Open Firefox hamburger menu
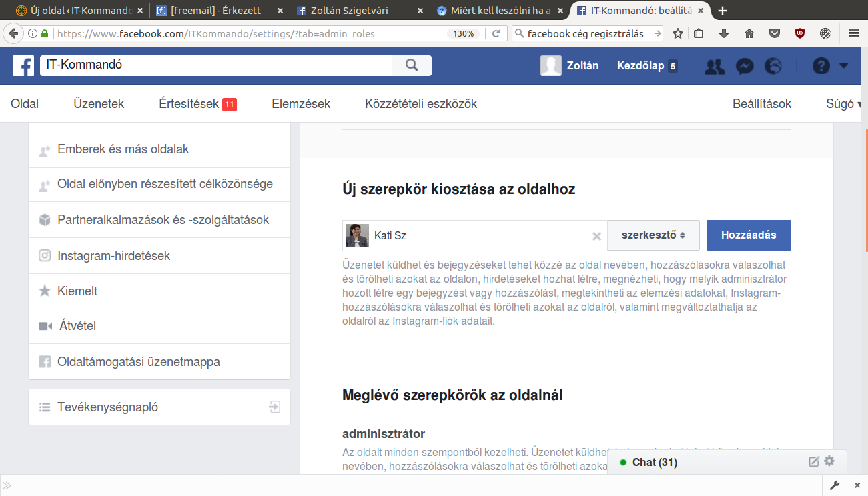This screenshot has width=868, height=496. point(853,33)
